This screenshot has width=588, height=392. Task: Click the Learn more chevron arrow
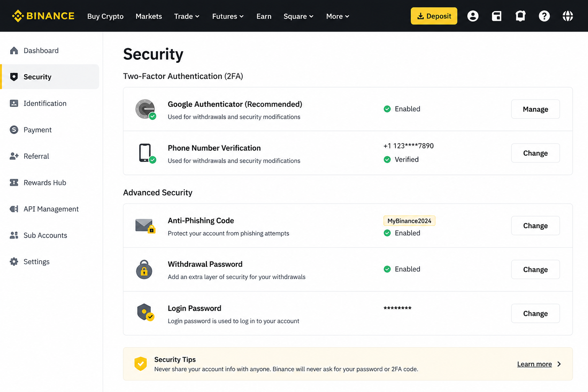click(559, 364)
